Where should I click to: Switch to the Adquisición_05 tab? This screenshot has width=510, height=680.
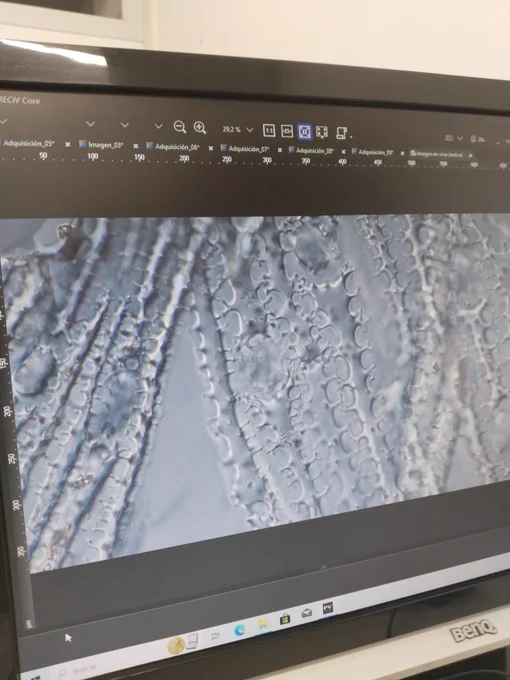[x=28, y=143]
